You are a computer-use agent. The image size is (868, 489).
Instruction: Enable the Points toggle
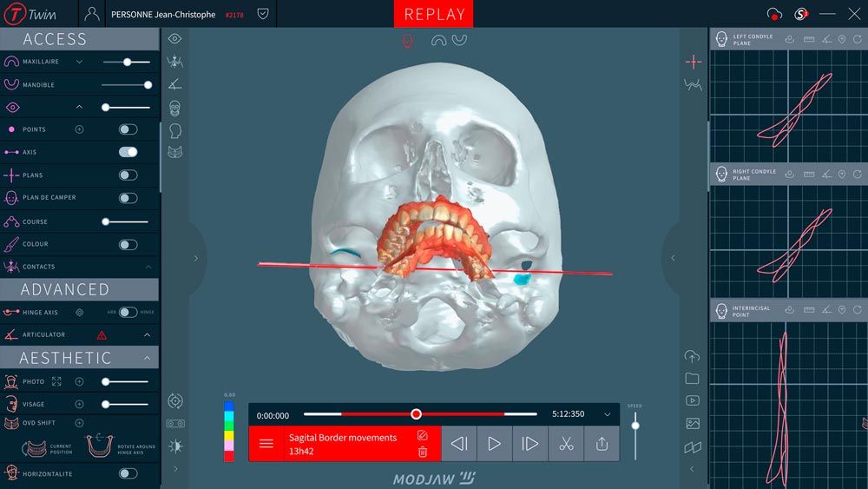(x=128, y=129)
